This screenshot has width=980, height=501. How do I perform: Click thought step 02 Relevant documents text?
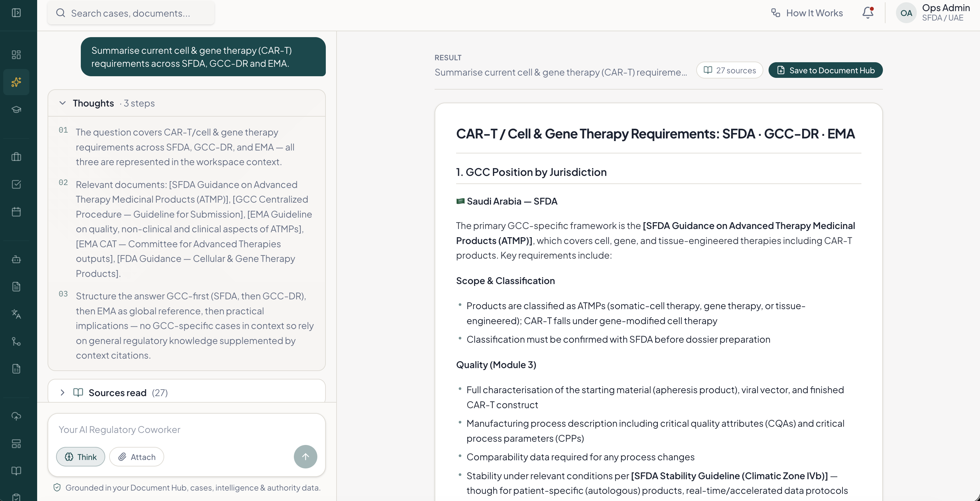194,229
